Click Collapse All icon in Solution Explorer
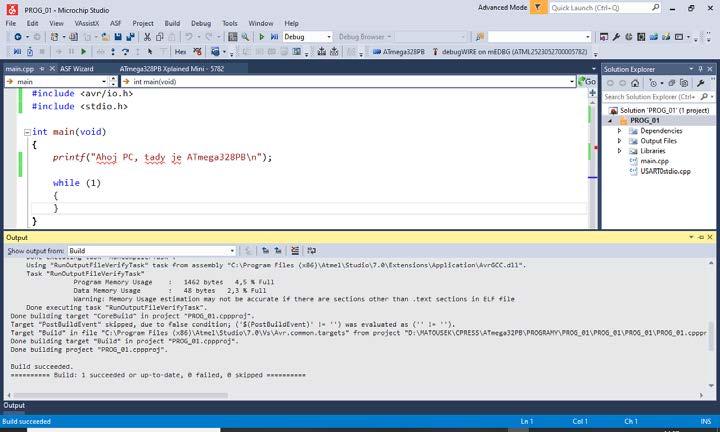This screenshot has height=432, width=720. [672, 83]
